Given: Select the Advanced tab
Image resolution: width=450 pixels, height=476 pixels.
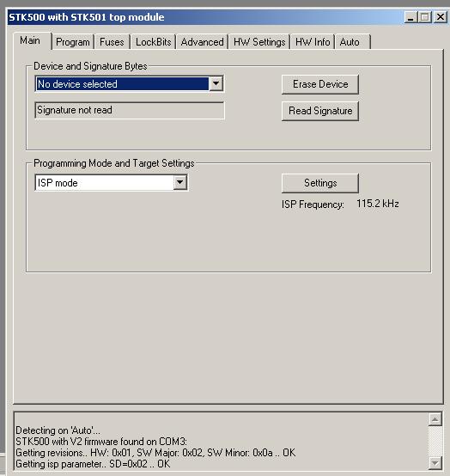Looking at the screenshot, I should 203,42.
